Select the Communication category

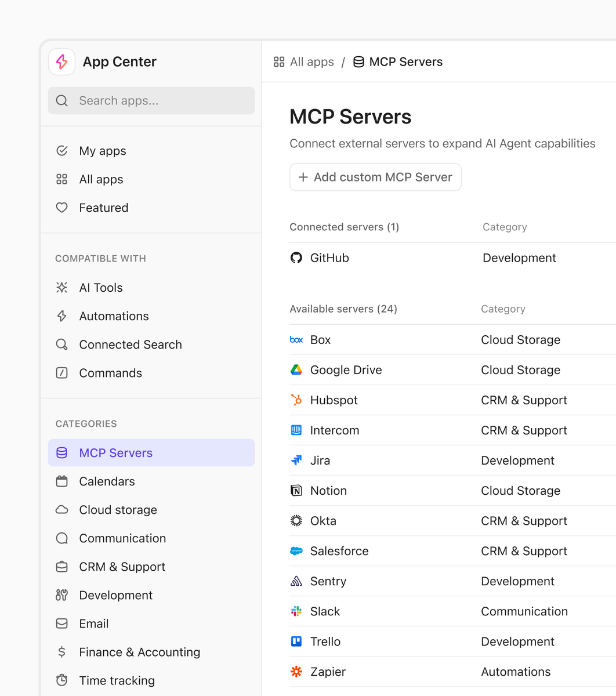151,538
